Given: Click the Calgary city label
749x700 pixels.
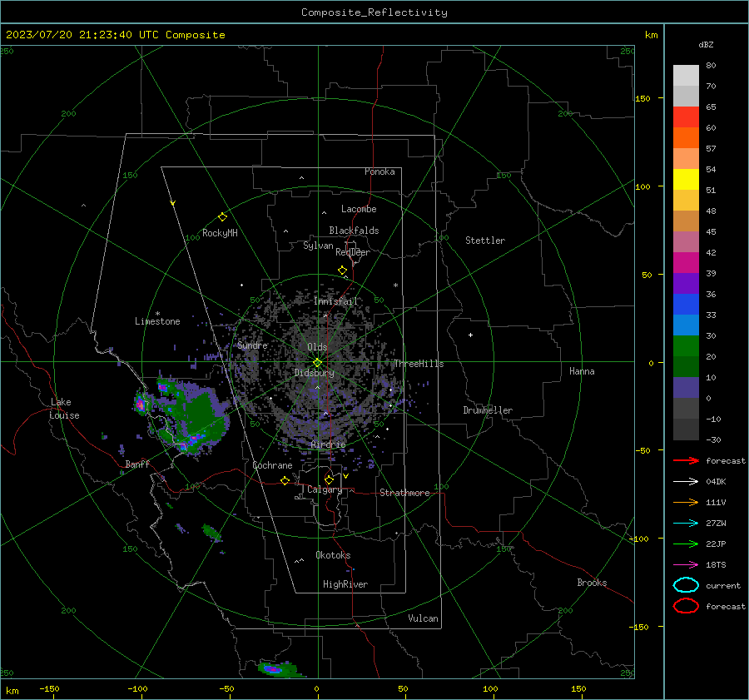Looking at the screenshot, I should tap(325, 489).
